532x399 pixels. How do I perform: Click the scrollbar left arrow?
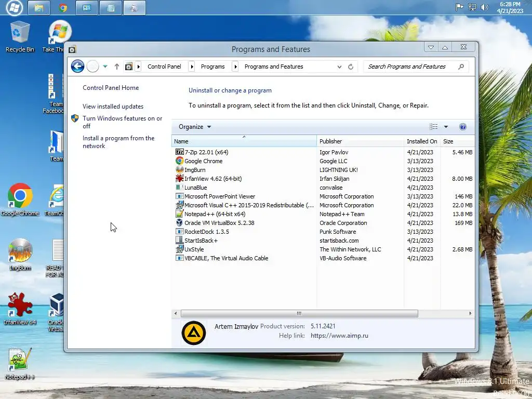coord(176,313)
